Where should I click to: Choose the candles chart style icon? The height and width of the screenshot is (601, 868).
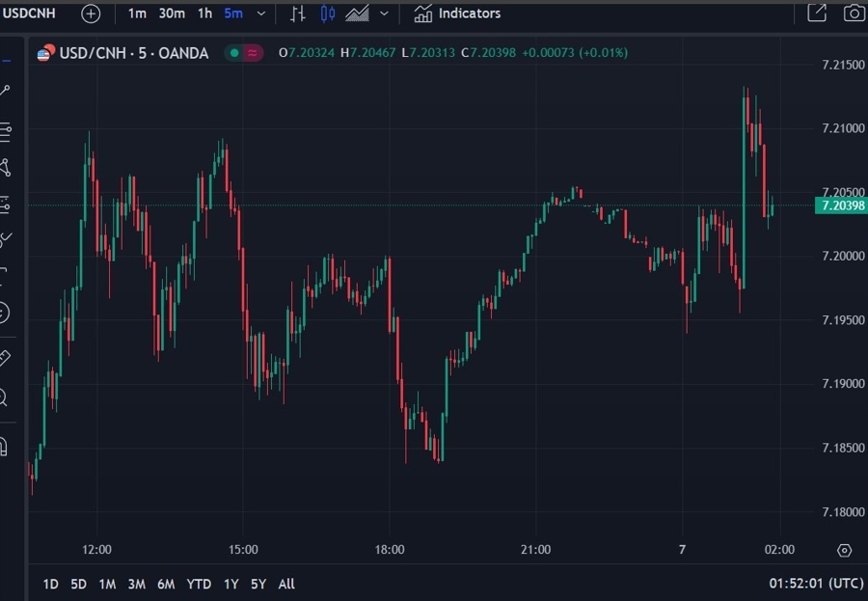click(x=328, y=14)
